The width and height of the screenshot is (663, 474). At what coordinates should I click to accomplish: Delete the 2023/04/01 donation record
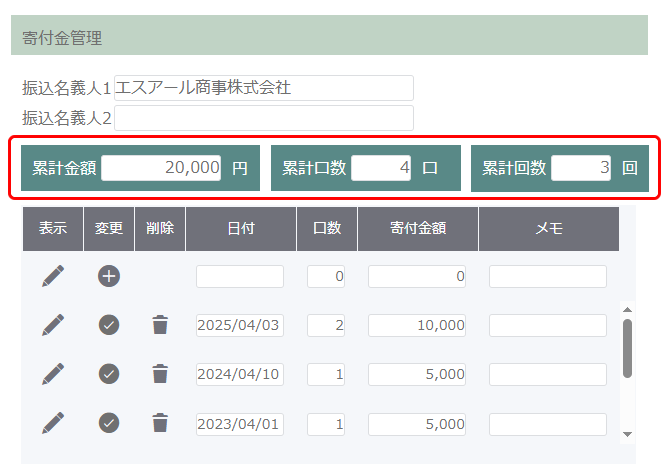(160, 423)
